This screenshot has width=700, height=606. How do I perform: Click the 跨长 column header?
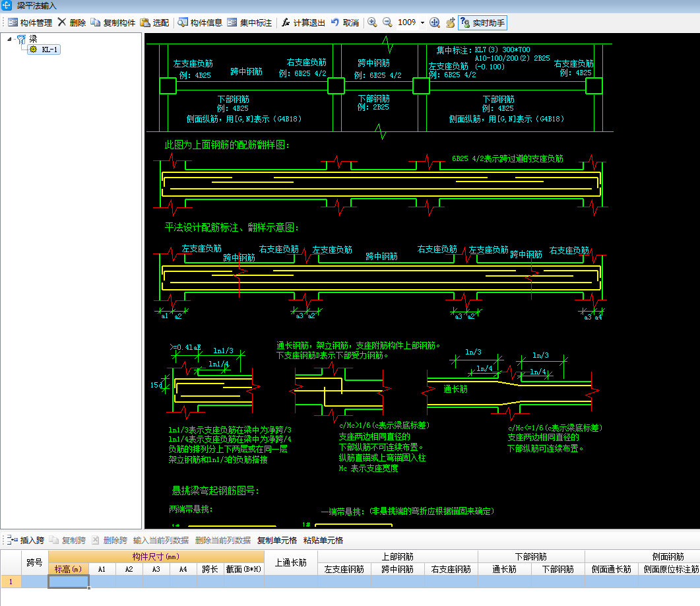click(210, 570)
